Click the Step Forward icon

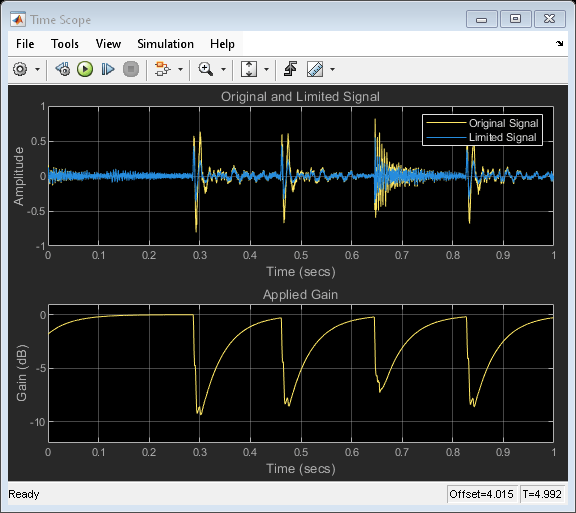click(x=108, y=69)
